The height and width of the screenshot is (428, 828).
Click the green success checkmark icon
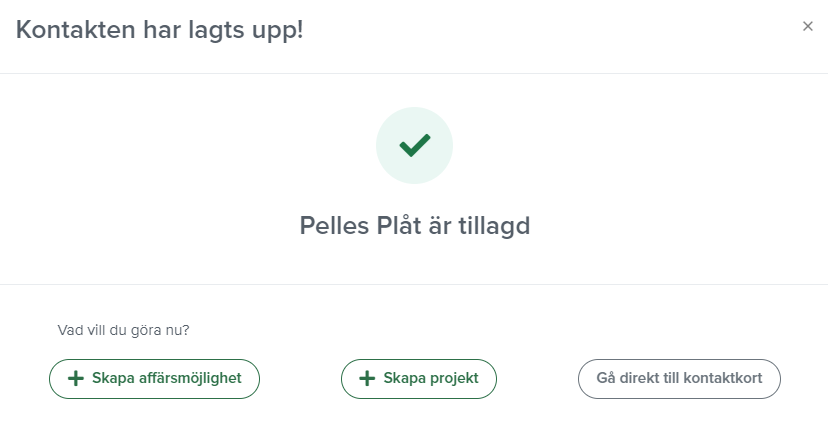coord(414,146)
